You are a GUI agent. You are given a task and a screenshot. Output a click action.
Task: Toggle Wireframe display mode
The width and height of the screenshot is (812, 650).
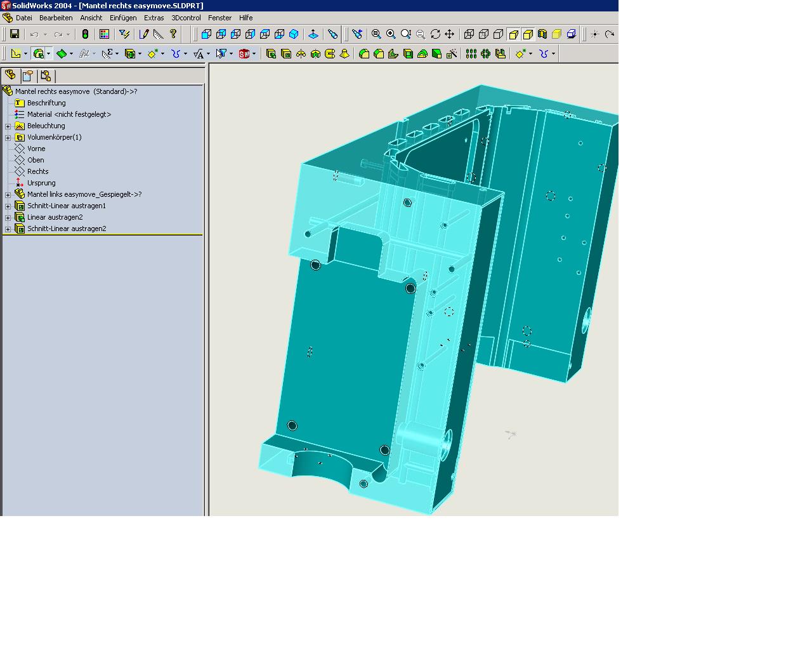point(469,34)
